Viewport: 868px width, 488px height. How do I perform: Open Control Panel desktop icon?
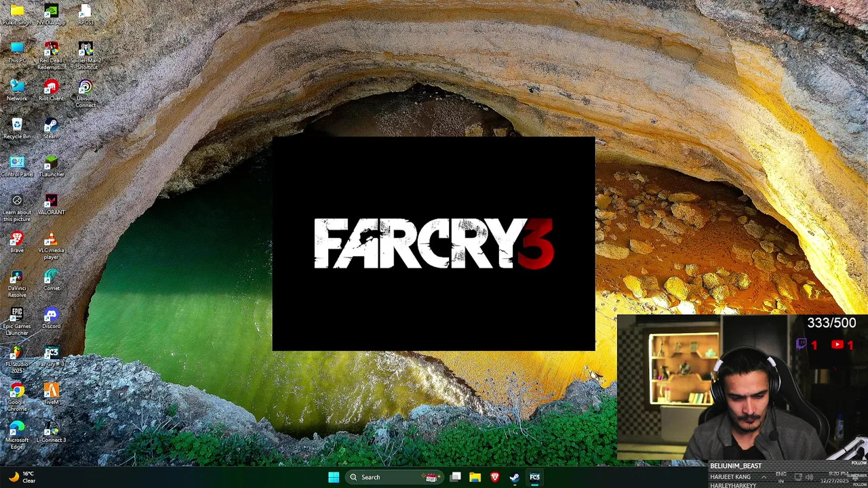(x=17, y=167)
